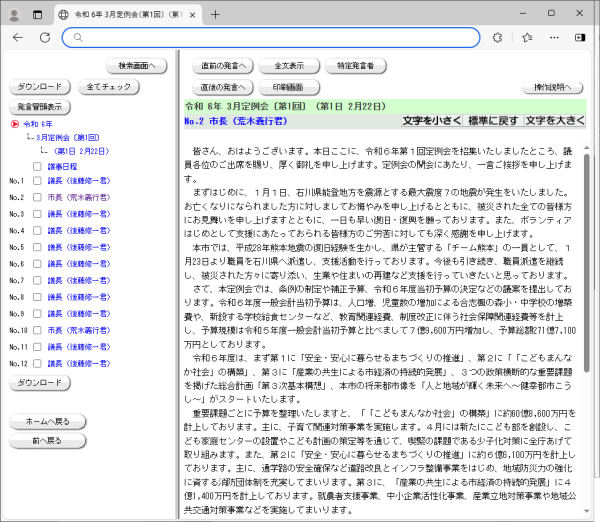Image resolution: width=600 pixels, height=522 pixels.
Task: Close the 令和6年3月定例会 tab
Action: click(192, 15)
